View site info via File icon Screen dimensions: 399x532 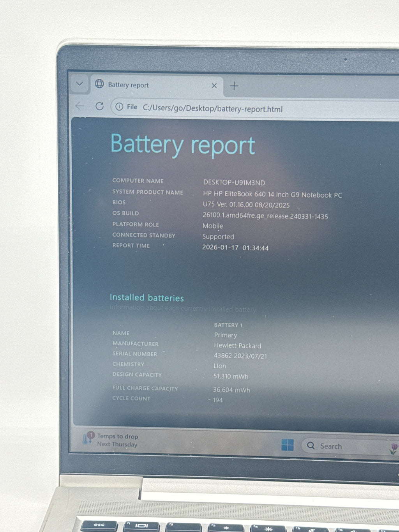pyautogui.click(x=127, y=107)
